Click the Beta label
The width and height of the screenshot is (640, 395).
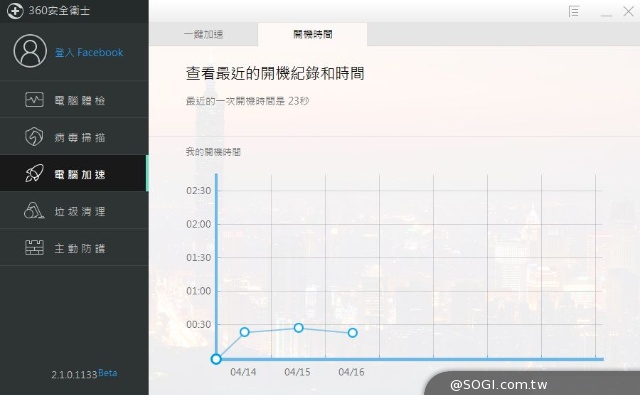(x=108, y=373)
